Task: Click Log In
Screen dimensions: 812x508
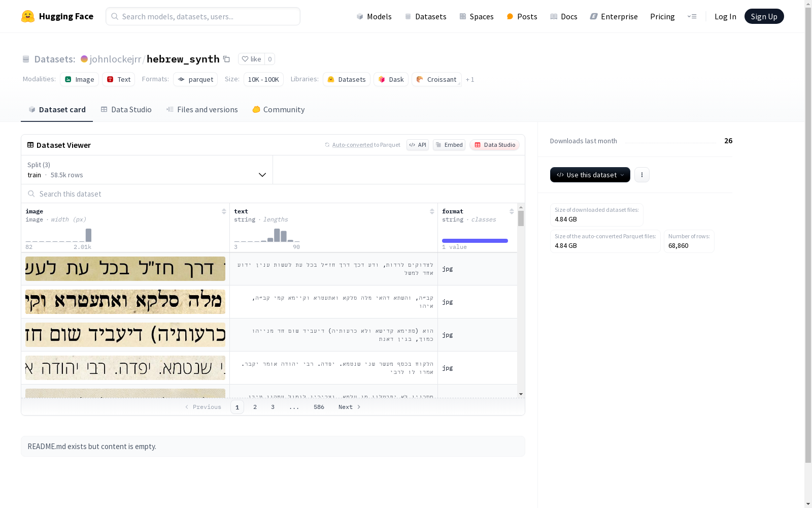Action: point(725,16)
